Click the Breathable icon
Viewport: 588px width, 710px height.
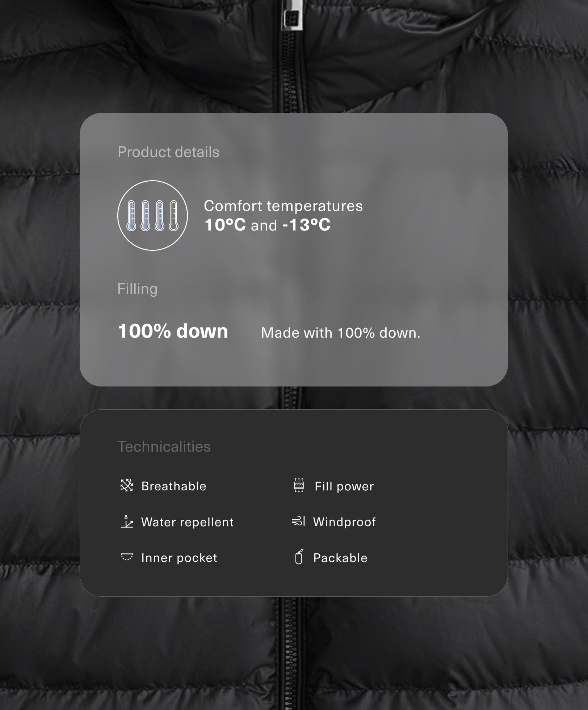[x=127, y=485]
